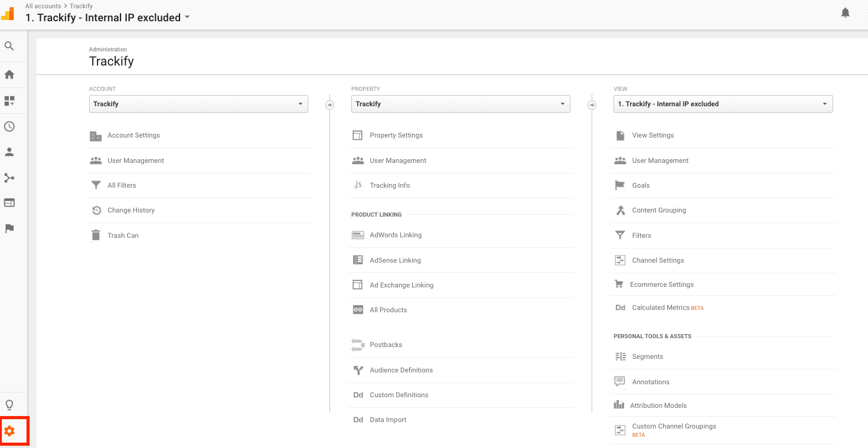Viewport: 868px width, 448px height.
Task: Open the search icon in the sidebar
Action: [9, 46]
